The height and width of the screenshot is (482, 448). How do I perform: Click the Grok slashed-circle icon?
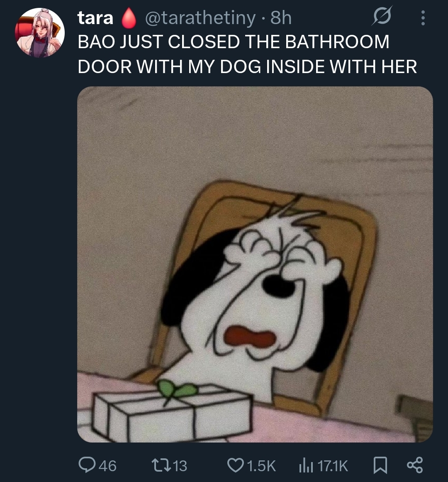tap(382, 16)
